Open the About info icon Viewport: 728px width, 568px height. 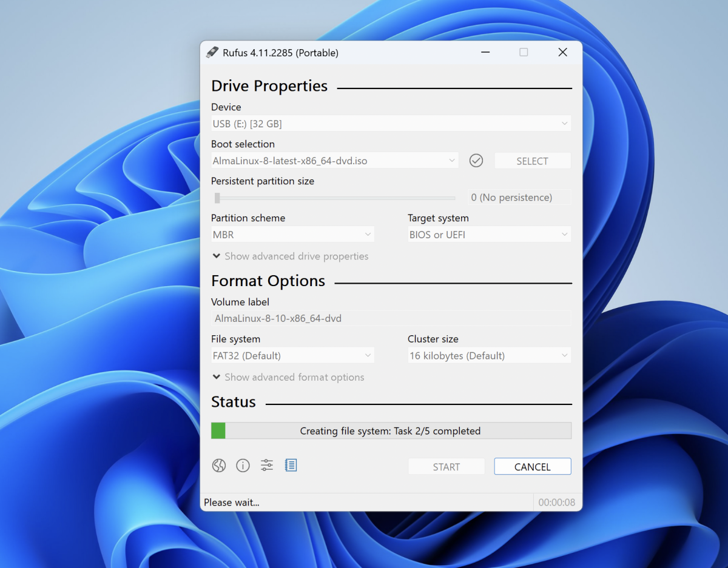point(243,466)
